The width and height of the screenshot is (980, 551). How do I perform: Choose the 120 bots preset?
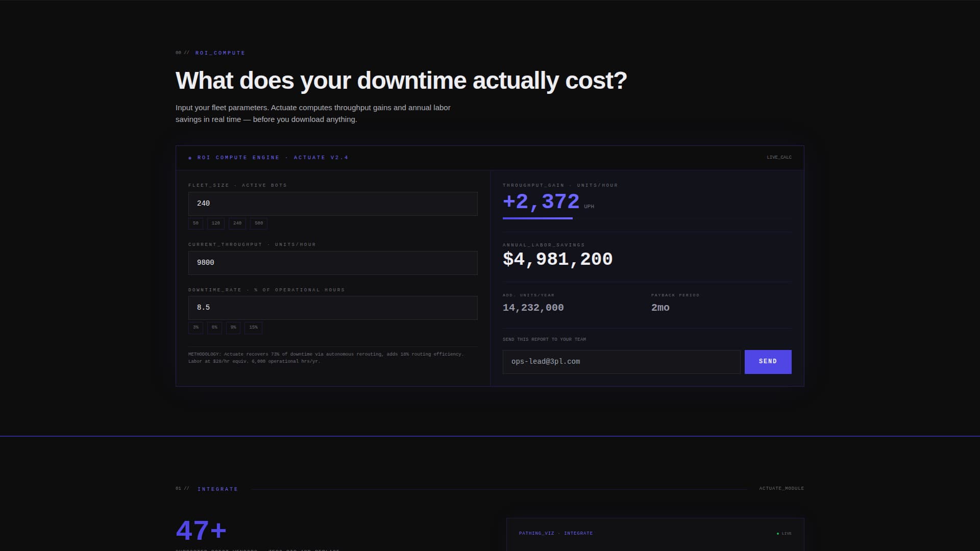click(215, 223)
